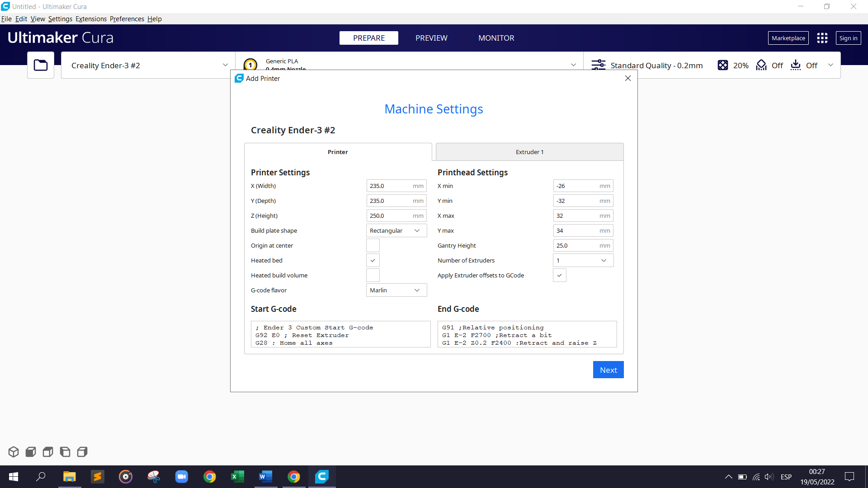
Task: Click the Z (Height) input field
Action: 396,216
